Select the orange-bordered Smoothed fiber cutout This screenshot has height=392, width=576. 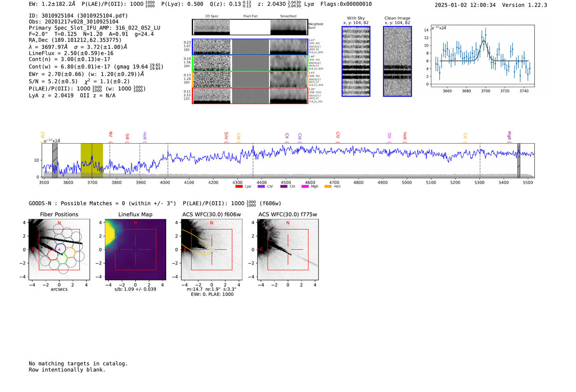[x=289, y=79]
